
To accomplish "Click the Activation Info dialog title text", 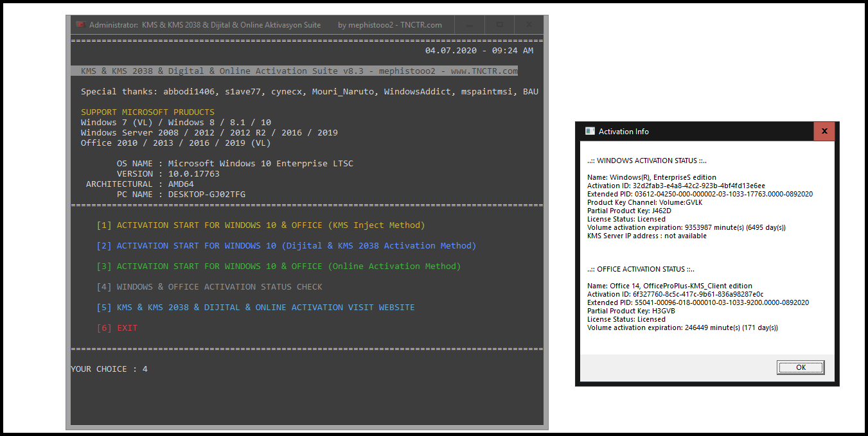I will point(624,131).
